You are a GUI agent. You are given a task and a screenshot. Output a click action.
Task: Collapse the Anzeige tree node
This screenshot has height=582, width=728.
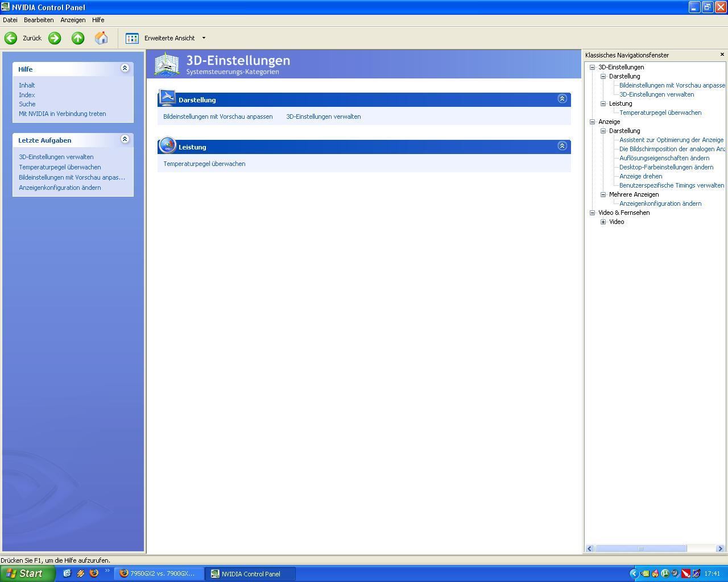[x=592, y=122]
